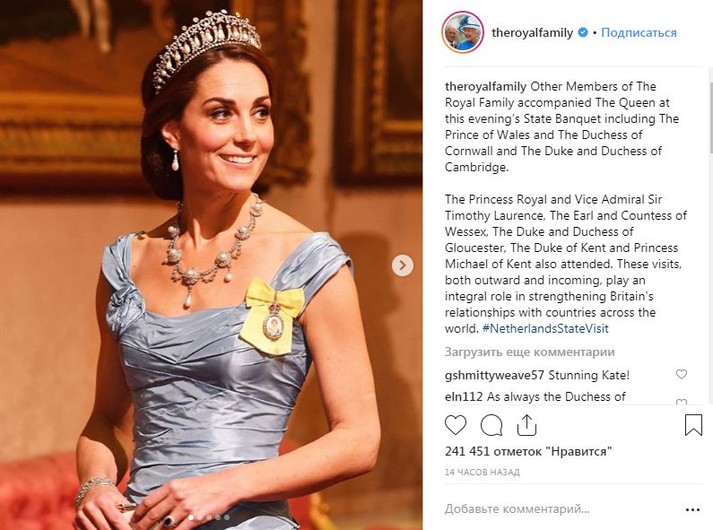Toggle the "Подписаться" follow button
The width and height of the screenshot is (713, 530).
[639, 33]
